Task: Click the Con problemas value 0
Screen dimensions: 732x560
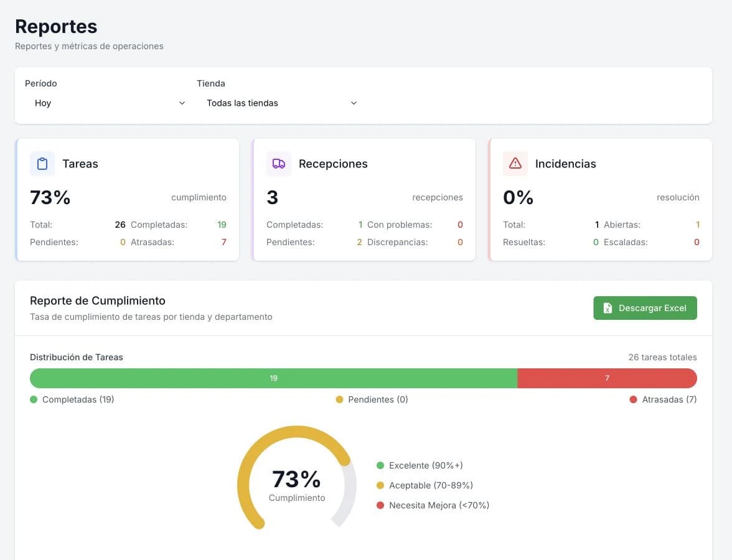Action: click(461, 225)
